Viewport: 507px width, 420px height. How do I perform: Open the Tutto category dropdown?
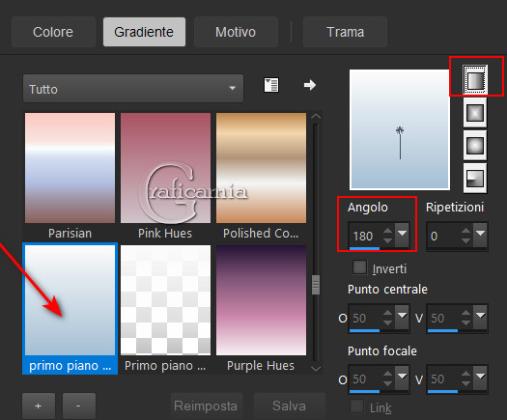pyautogui.click(x=133, y=88)
